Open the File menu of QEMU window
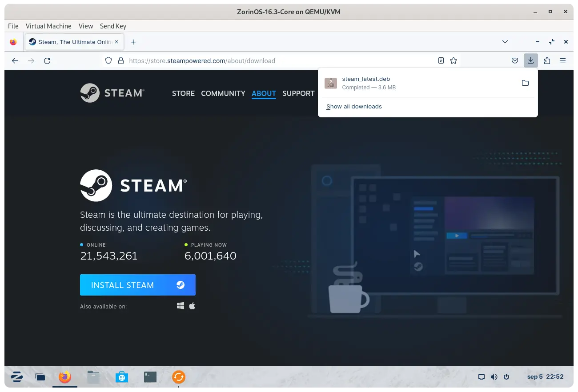Viewport: 578px width, 392px height. click(13, 26)
